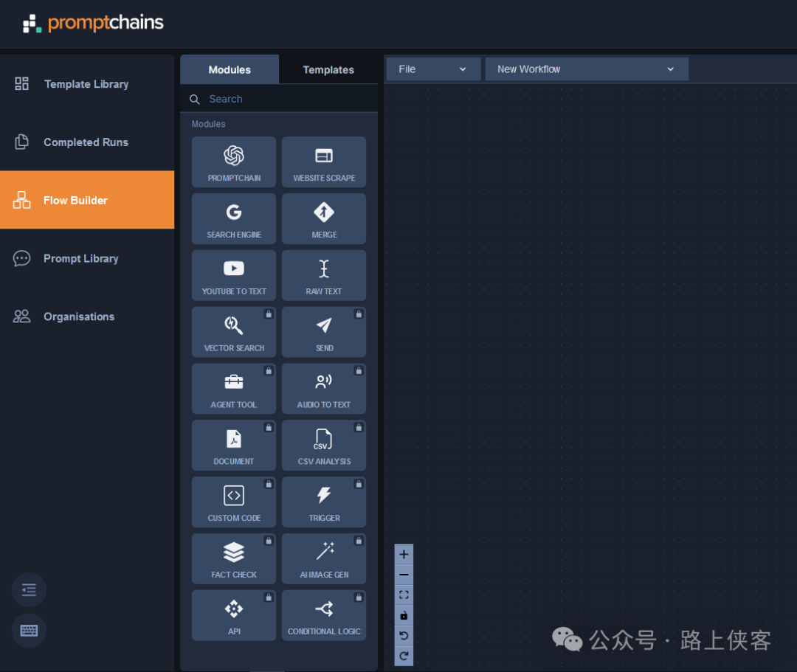Switch to the Modules tab

230,69
